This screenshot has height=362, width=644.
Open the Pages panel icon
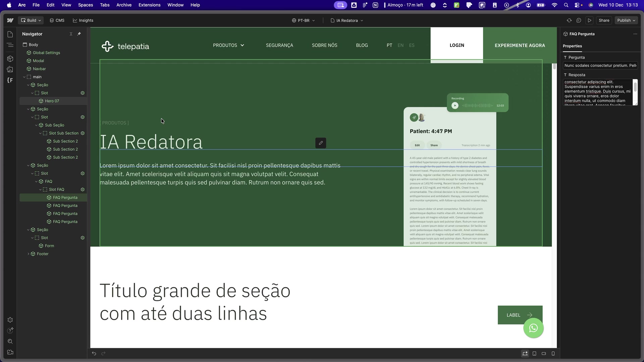[10, 34]
